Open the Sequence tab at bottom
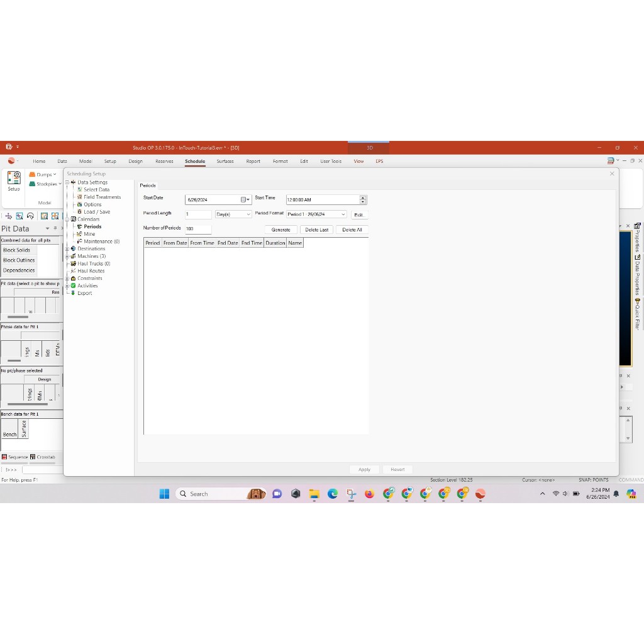This screenshot has width=644, height=644. click(x=15, y=457)
